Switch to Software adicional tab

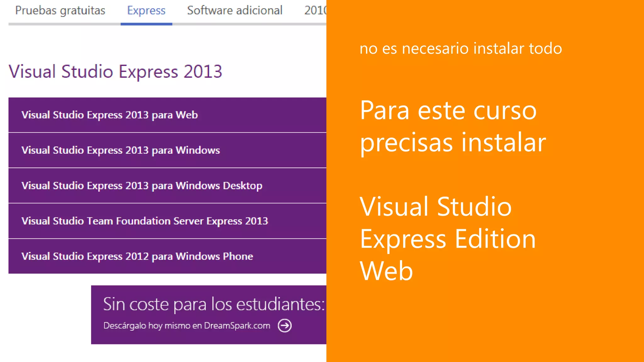click(x=235, y=11)
